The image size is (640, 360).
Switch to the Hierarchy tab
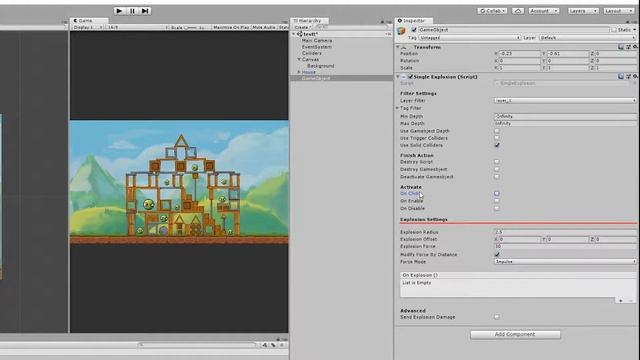[x=308, y=20]
